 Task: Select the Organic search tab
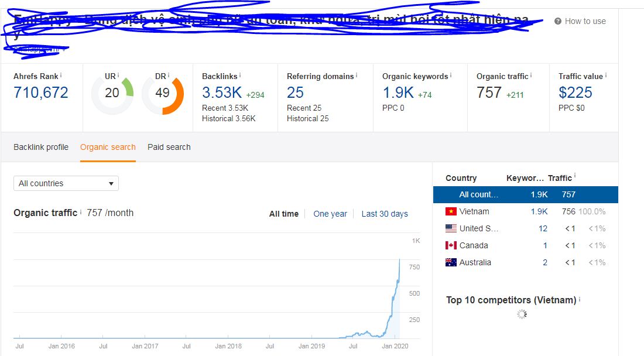pos(108,147)
